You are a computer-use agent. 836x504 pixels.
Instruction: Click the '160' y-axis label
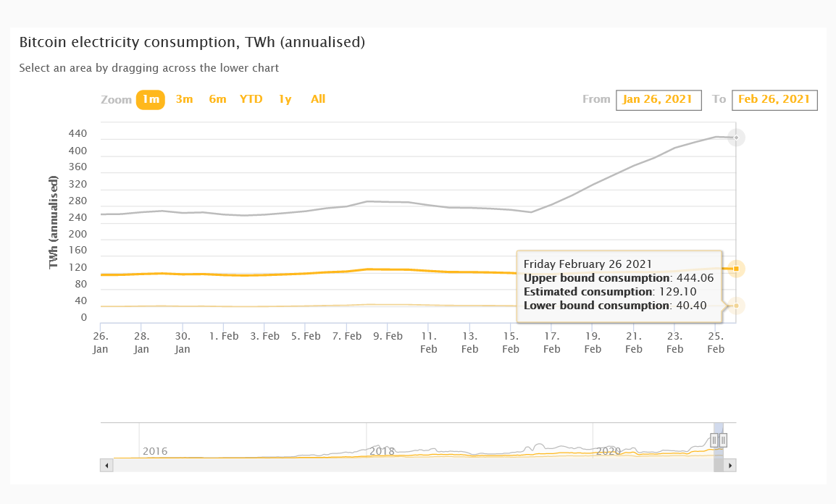pos(78,251)
